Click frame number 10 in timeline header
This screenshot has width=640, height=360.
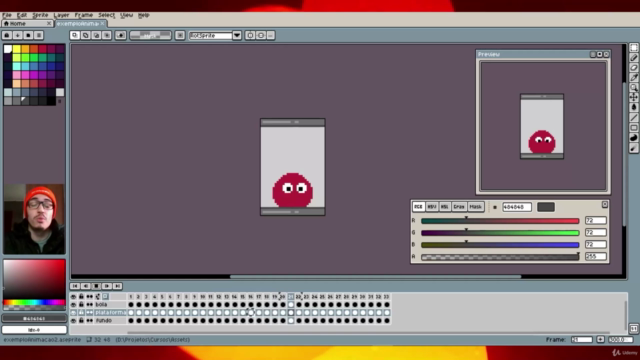(202, 297)
